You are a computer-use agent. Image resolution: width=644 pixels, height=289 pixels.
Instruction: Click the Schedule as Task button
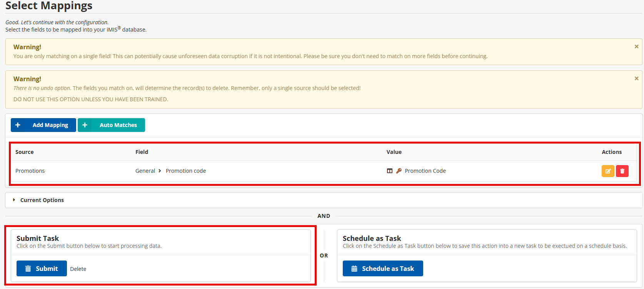point(383,269)
